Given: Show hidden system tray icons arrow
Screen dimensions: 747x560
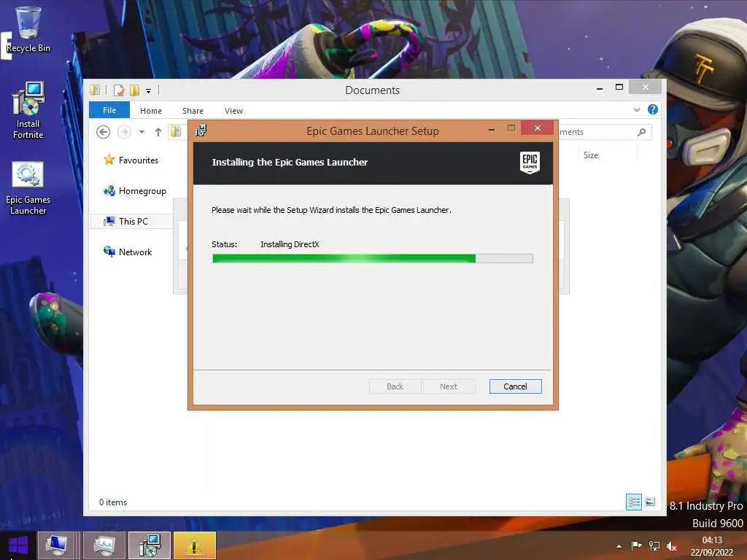Looking at the screenshot, I should [x=619, y=546].
